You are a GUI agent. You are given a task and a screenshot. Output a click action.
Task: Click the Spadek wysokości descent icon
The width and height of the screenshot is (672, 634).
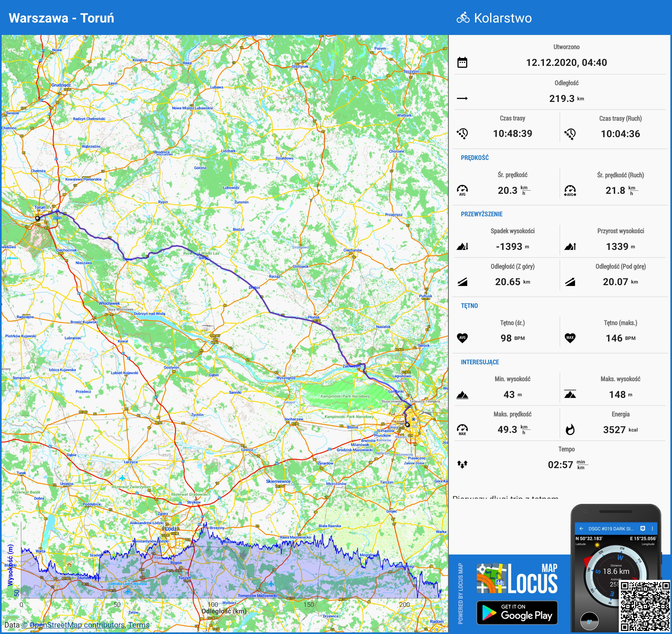point(462,246)
